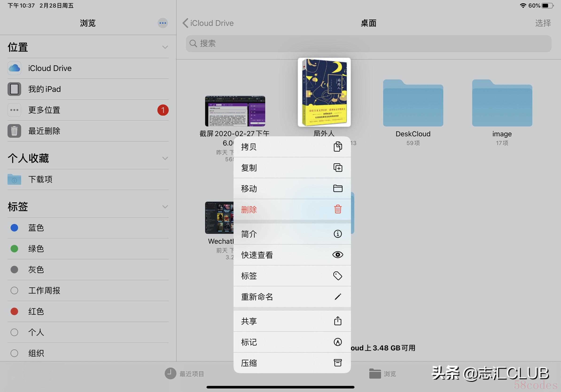Image resolution: width=561 pixels, height=392 pixels.
Task: Collapse the 标签 section chevron
Action: pos(165,207)
